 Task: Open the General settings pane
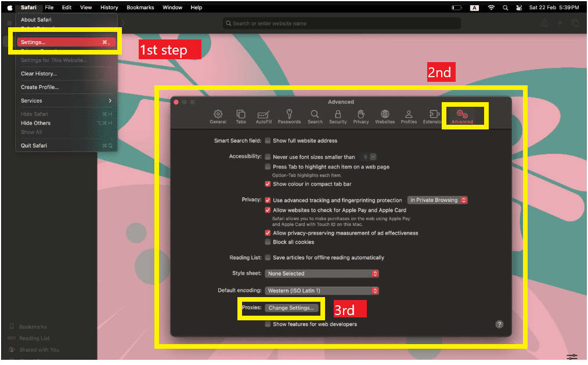click(x=218, y=116)
